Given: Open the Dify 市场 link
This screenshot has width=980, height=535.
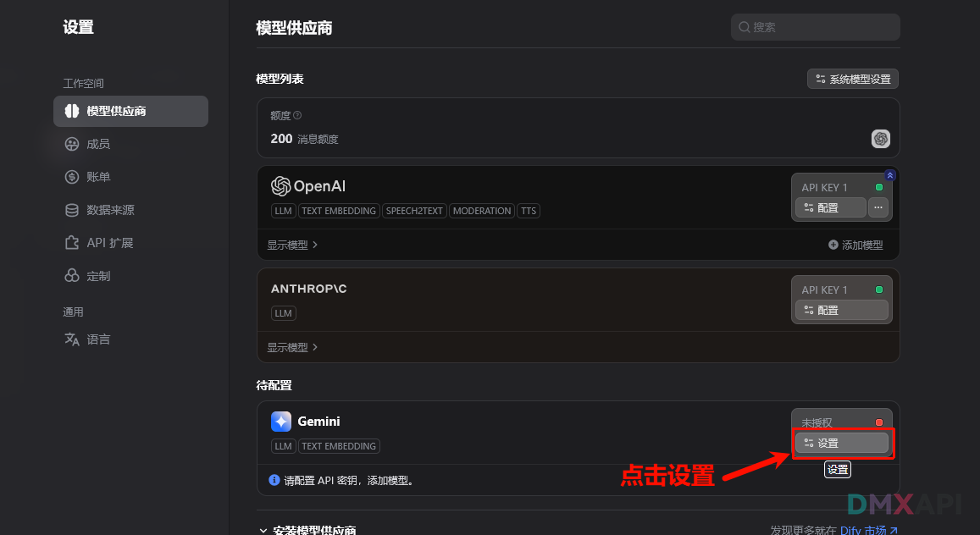Looking at the screenshot, I should coord(869,530).
